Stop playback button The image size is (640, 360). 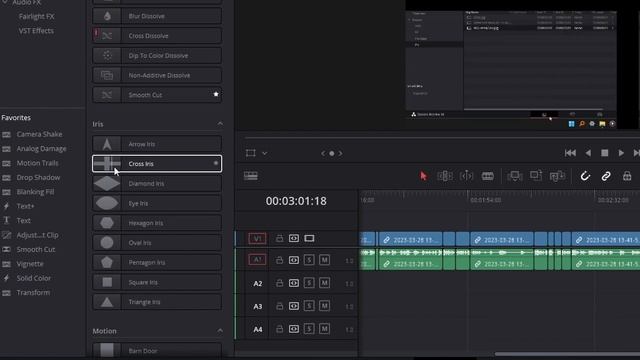point(604,153)
